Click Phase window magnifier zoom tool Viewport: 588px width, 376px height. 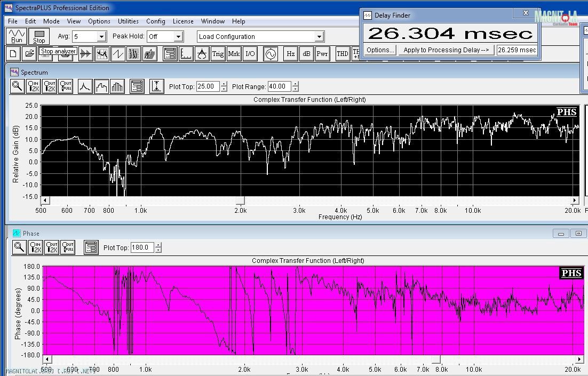click(x=19, y=247)
